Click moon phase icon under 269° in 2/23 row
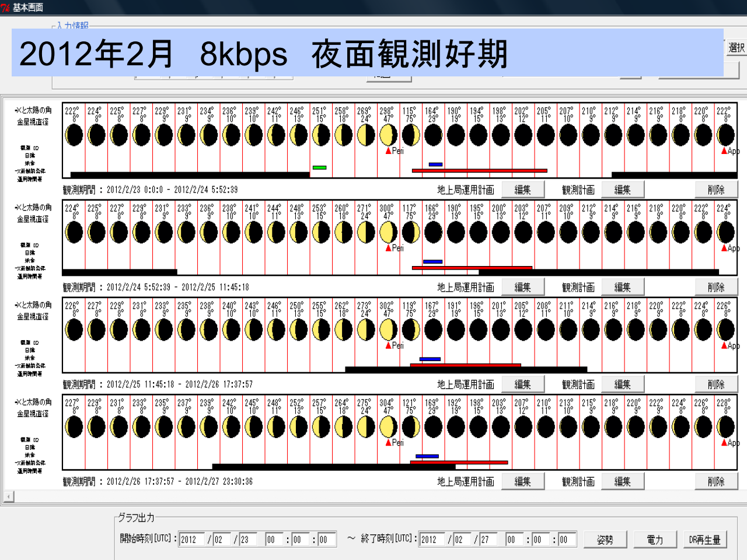This screenshot has width=747, height=560. (x=365, y=135)
